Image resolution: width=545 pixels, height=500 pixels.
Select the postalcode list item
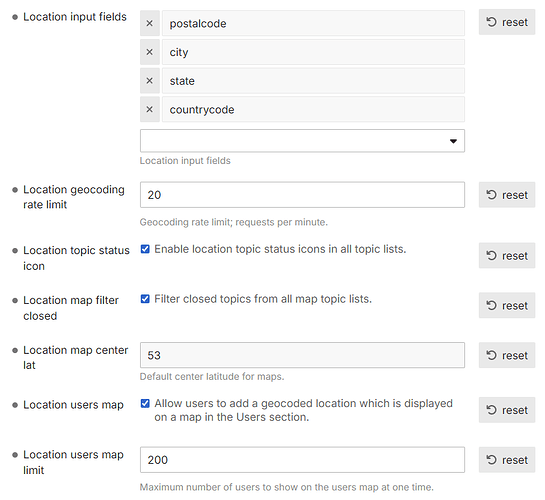point(313,23)
